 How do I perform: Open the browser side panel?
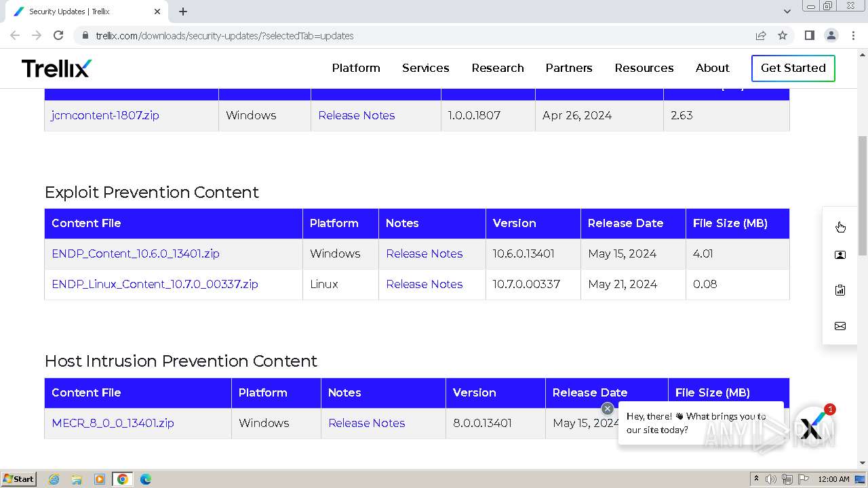[810, 35]
